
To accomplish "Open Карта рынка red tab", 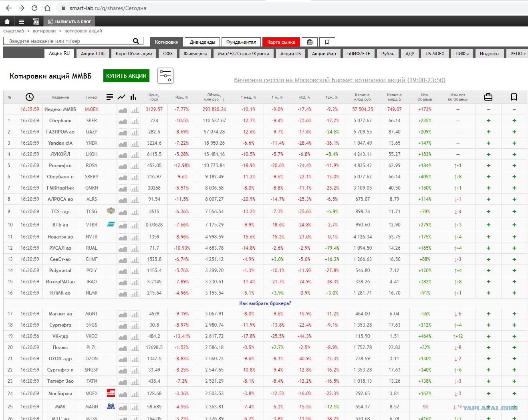I will click(281, 42).
